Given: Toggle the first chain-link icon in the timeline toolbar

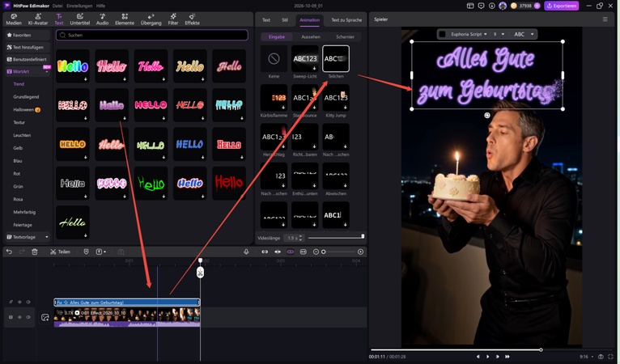Looking at the screenshot, I should [x=265, y=252].
